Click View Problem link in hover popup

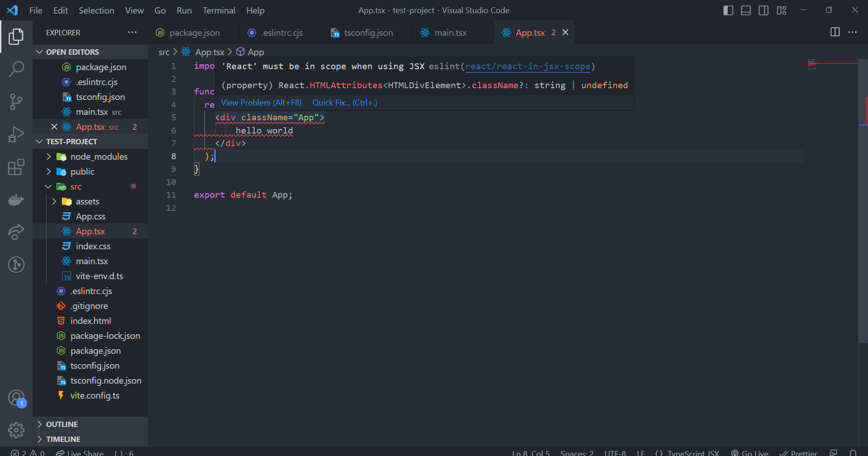tap(261, 103)
